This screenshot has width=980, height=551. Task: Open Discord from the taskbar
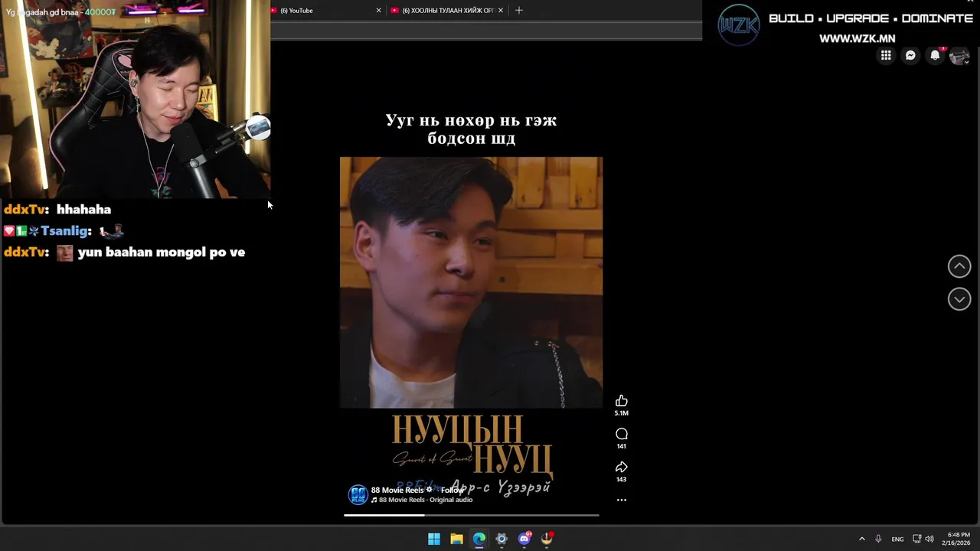click(524, 539)
